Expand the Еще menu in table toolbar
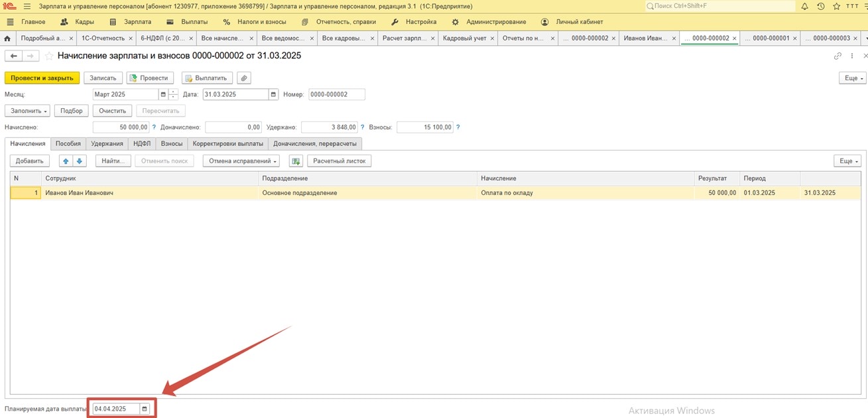The height and width of the screenshot is (418, 868). (848, 161)
